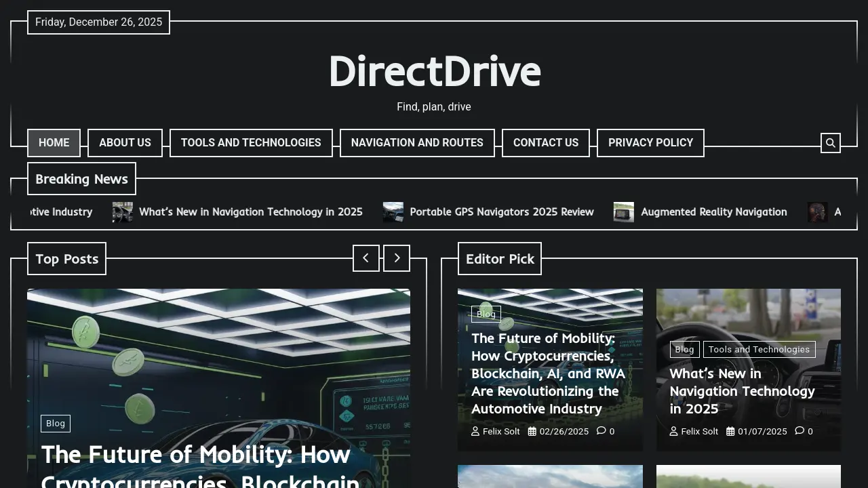Screen dimensions: 868x488
Task: Click Friday, December 26, 2025 date box
Action: pos(98,22)
